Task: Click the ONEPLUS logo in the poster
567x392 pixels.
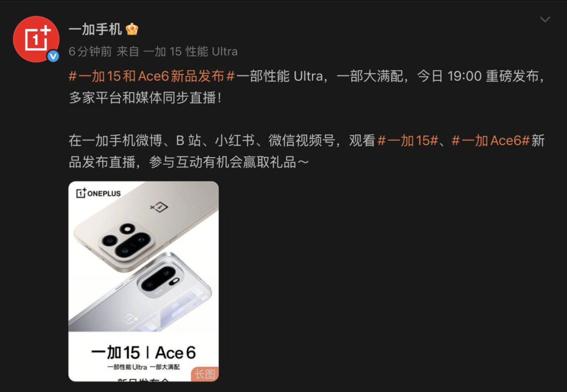Action: click(x=99, y=193)
